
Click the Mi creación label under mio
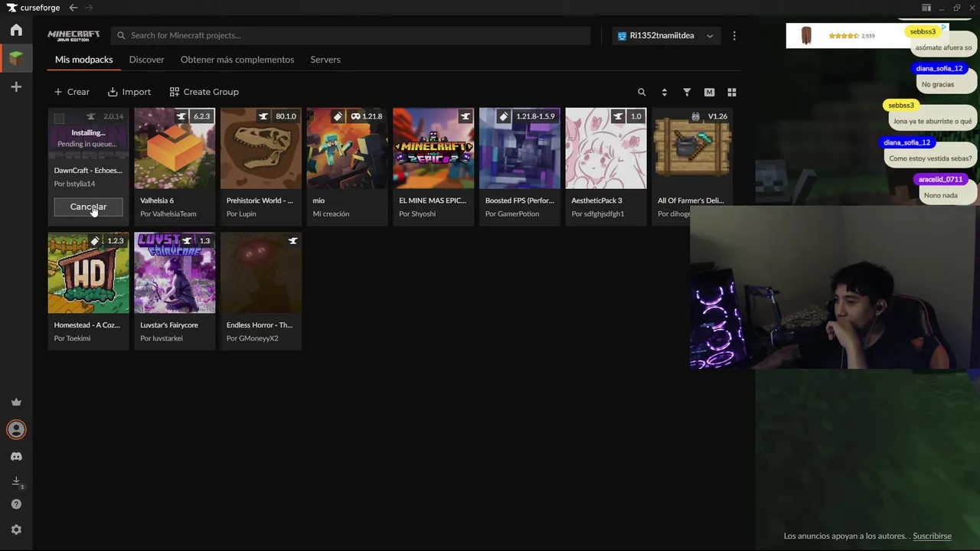(x=331, y=214)
